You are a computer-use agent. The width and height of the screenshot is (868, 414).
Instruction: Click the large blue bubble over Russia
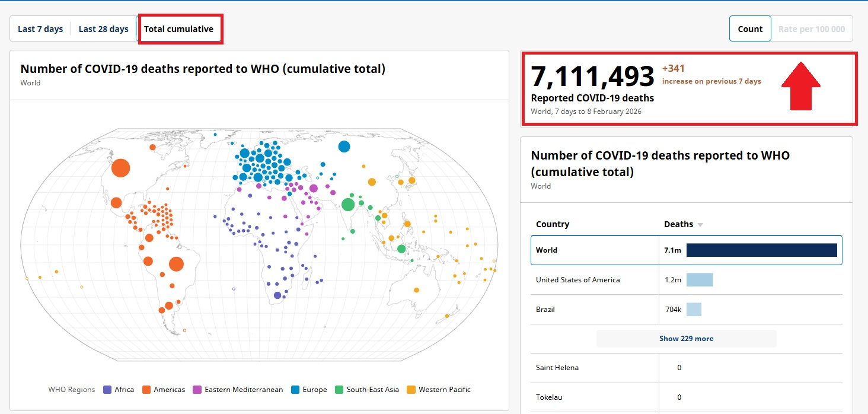click(x=344, y=147)
